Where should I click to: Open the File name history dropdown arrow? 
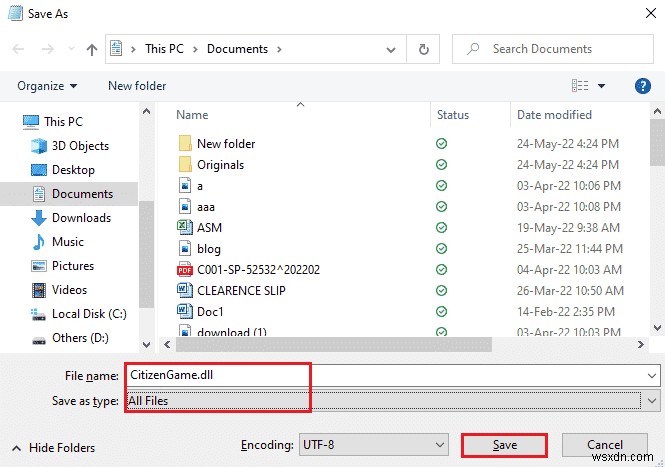(x=652, y=376)
